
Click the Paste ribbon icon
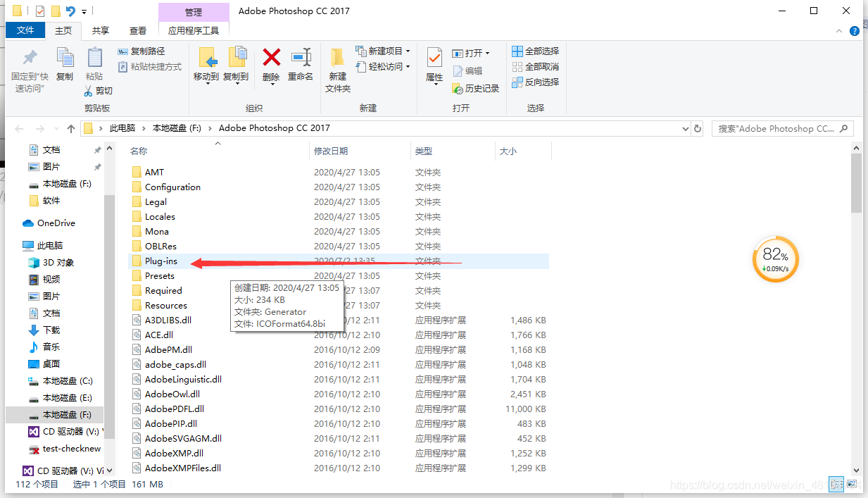[x=94, y=58]
